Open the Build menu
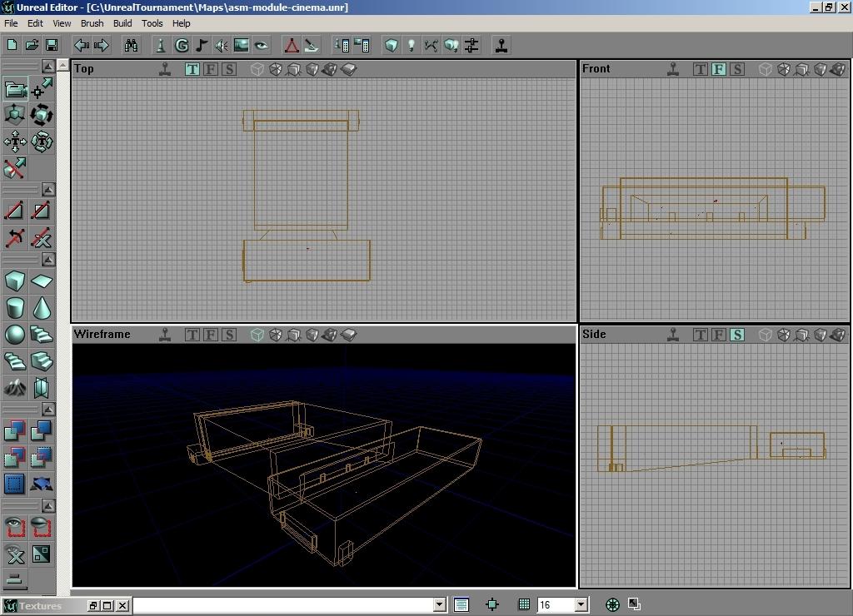The width and height of the screenshot is (853, 616). point(122,23)
